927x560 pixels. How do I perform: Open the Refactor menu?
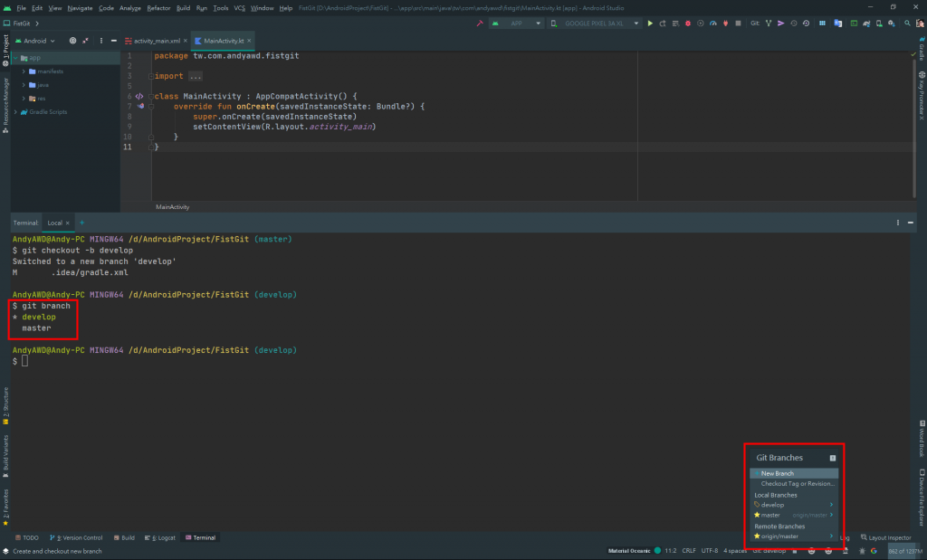click(x=158, y=8)
